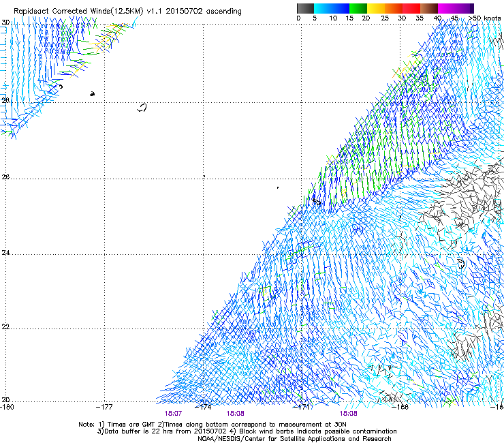This screenshot has height=443, width=504.
Task: Click the latitude label '30'
Action: pyautogui.click(x=5, y=22)
